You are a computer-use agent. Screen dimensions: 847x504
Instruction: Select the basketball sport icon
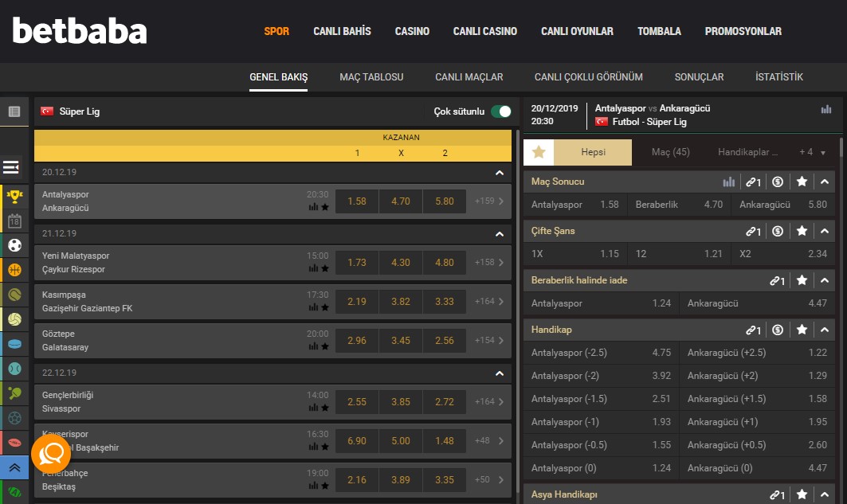tap(14, 270)
